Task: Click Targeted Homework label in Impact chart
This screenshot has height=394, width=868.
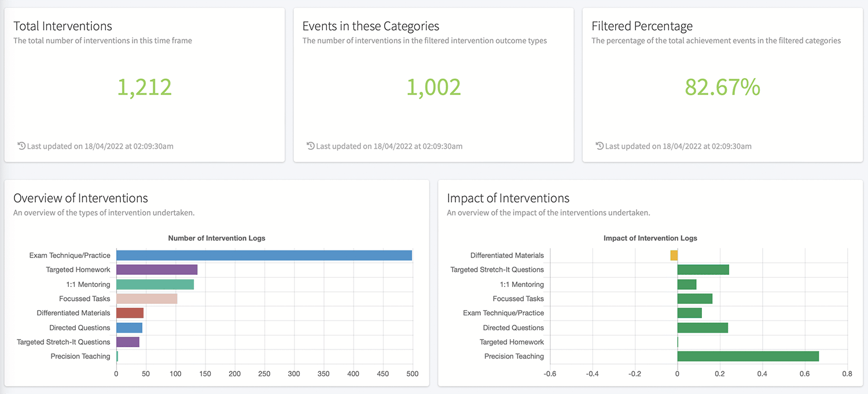Action: point(512,342)
